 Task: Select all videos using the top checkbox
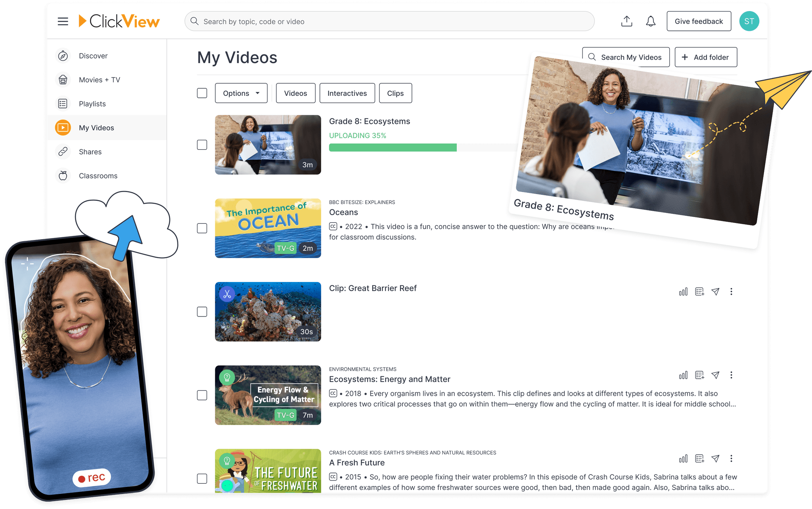click(x=202, y=93)
